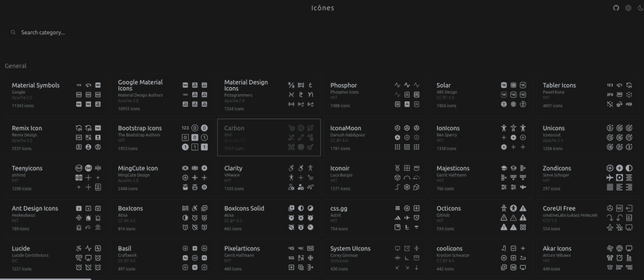Open Material Design Icons by Pictogrammers
The image size is (644, 280).
coord(268,95)
